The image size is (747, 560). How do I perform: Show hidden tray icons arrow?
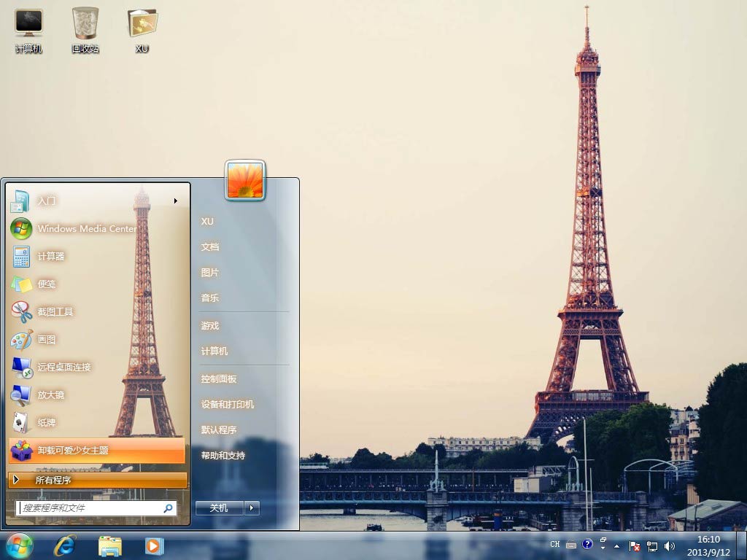click(617, 545)
